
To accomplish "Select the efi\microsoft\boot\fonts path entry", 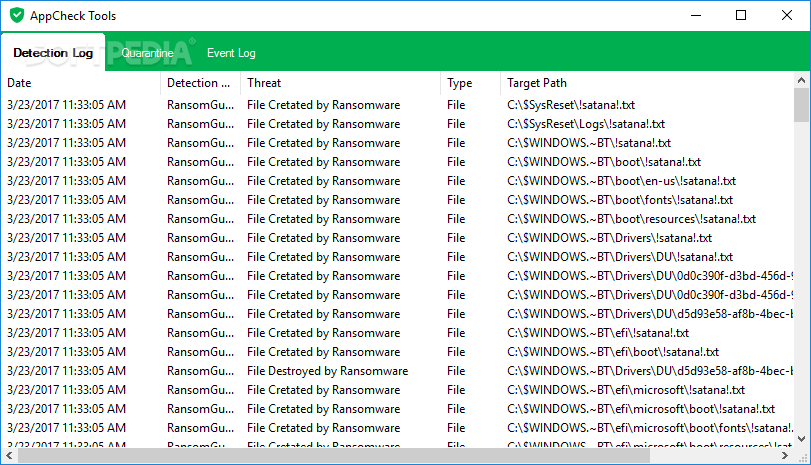I will click(x=650, y=428).
